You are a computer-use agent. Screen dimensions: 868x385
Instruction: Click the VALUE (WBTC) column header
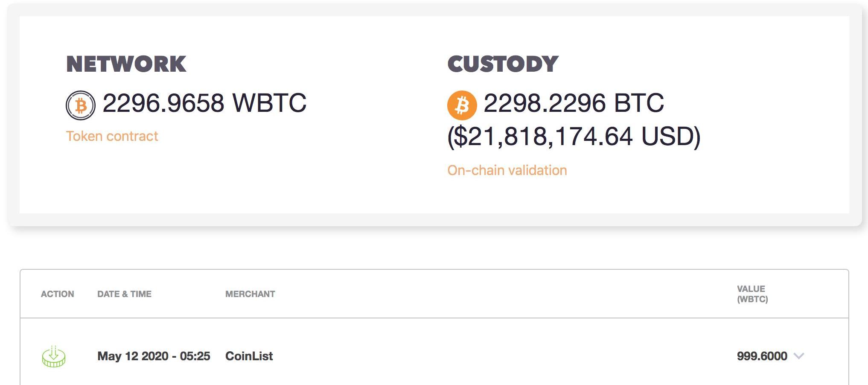[752, 294]
